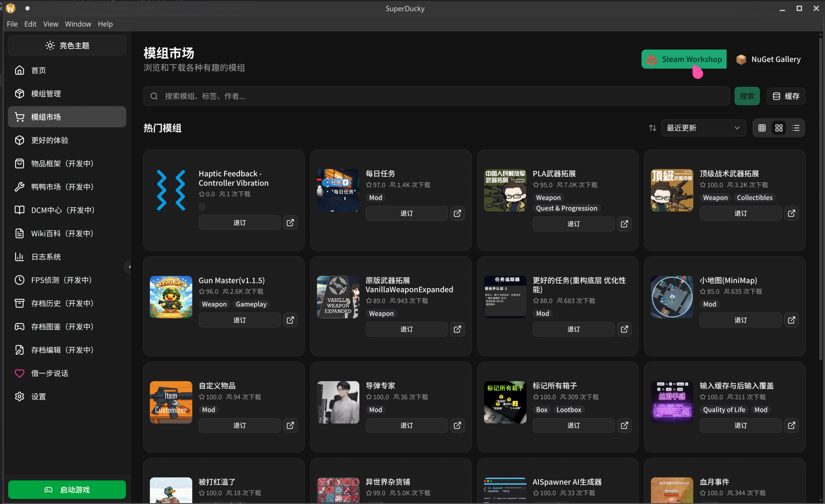Open 设置 settings from the sidebar

38,397
